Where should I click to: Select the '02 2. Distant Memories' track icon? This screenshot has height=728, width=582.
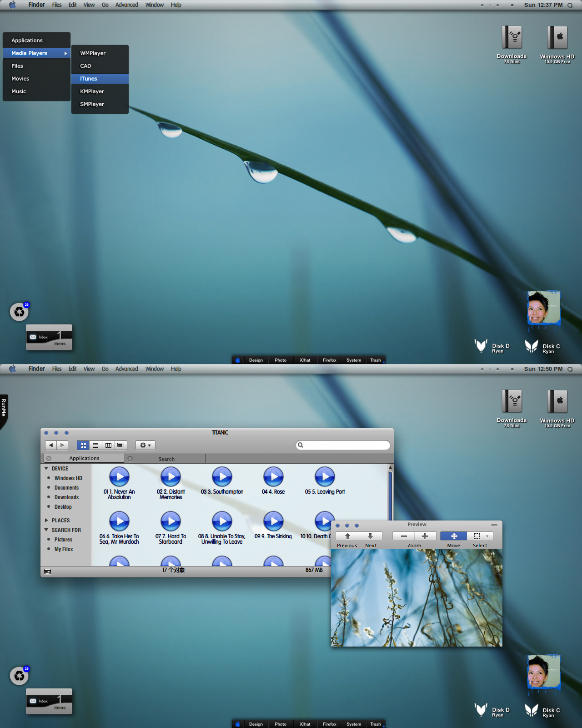click(x=171, y=477)
